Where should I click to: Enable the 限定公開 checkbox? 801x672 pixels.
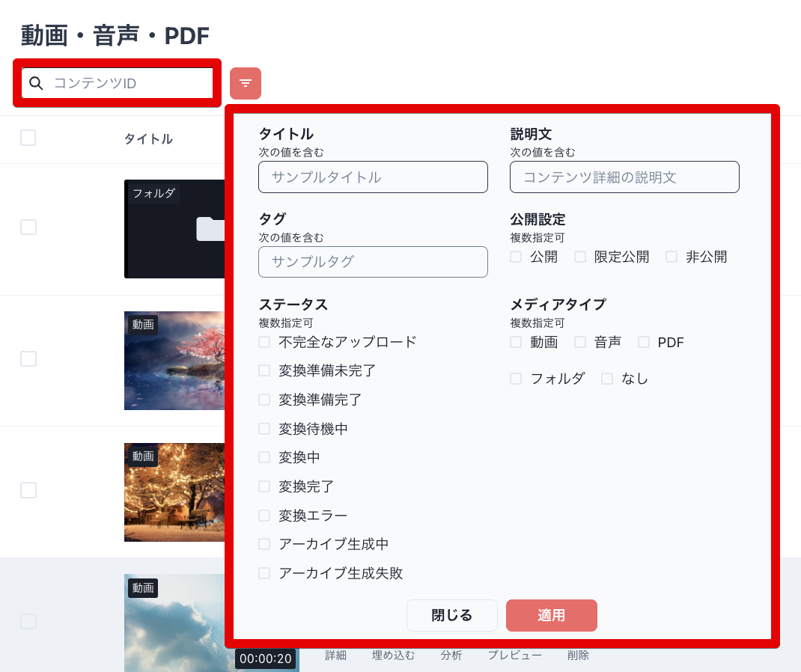[580, 257]
